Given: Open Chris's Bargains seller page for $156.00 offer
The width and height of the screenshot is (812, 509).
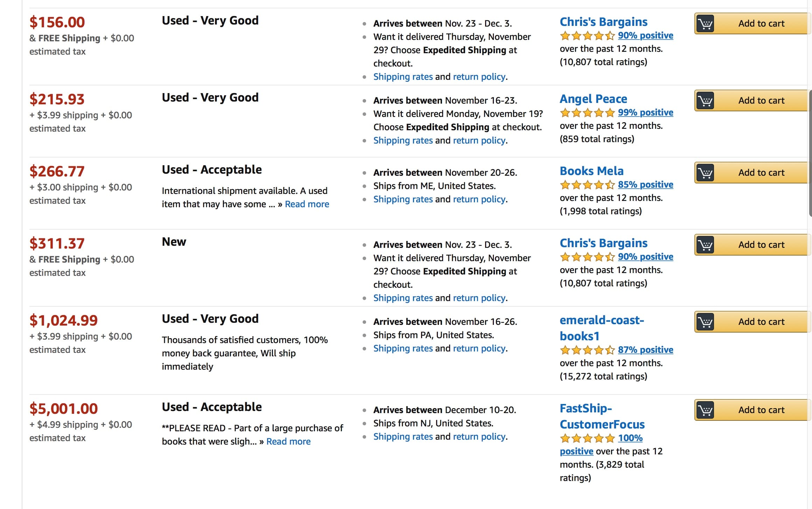Looking at the screenshot, I should click(x=604, y=22).
